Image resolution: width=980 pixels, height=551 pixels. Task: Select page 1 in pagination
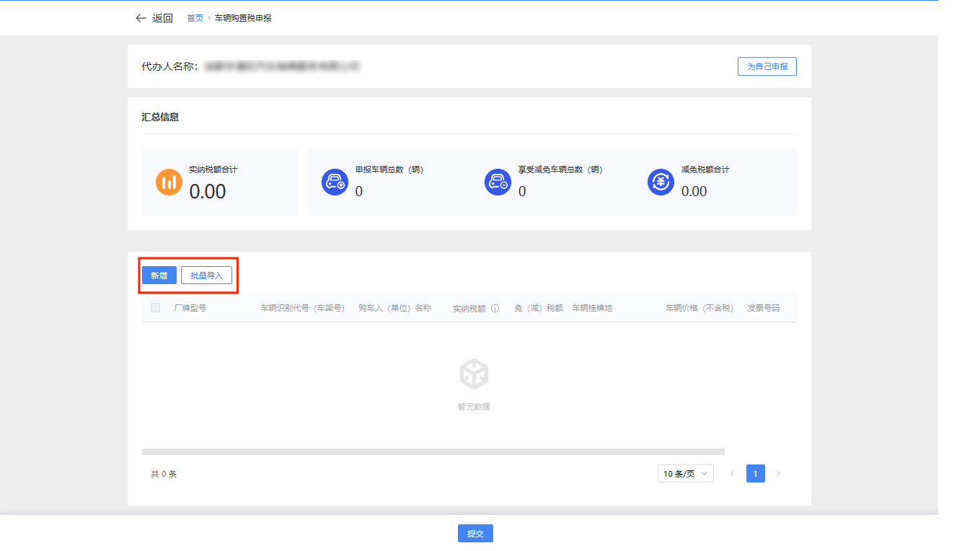[755, 474]
